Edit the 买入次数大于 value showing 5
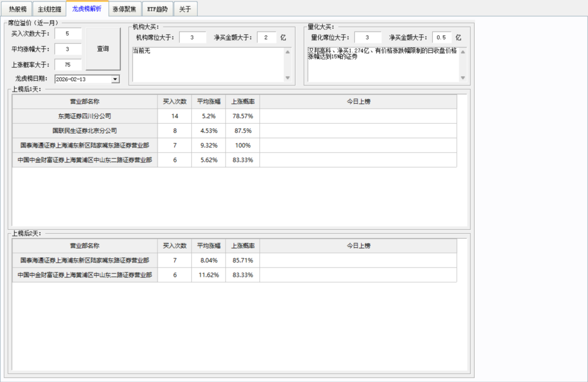The width and height of the screenshot is (588, 382). [x=68, y=33]
